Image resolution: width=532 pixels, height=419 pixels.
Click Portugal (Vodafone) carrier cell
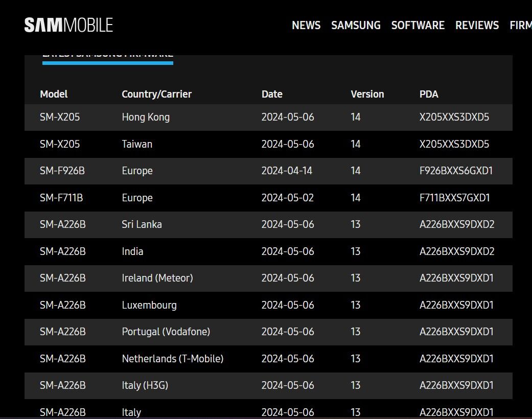tap(166, 332)
